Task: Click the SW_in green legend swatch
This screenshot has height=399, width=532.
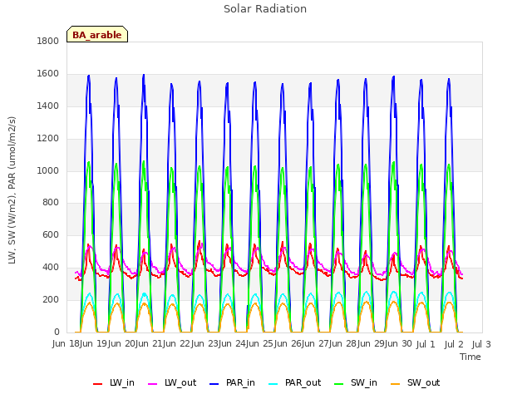Action: click(x=339, y=384)
